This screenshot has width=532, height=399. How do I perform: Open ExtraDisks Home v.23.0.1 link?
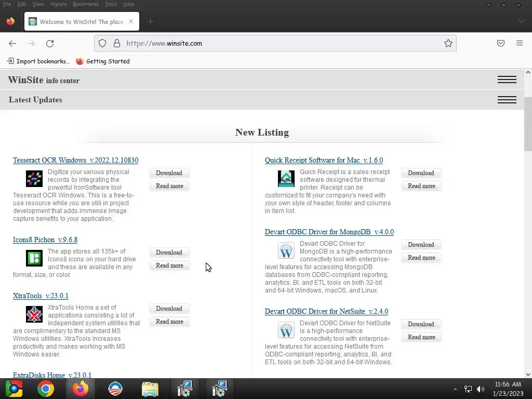click(x=52, y=375)
